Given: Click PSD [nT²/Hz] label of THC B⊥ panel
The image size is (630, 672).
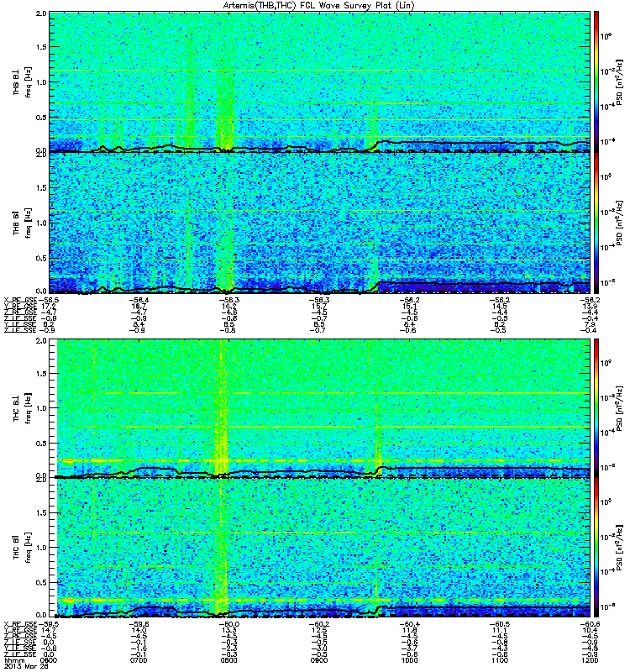Looking at the screenshot, I should tap(619, 408).
